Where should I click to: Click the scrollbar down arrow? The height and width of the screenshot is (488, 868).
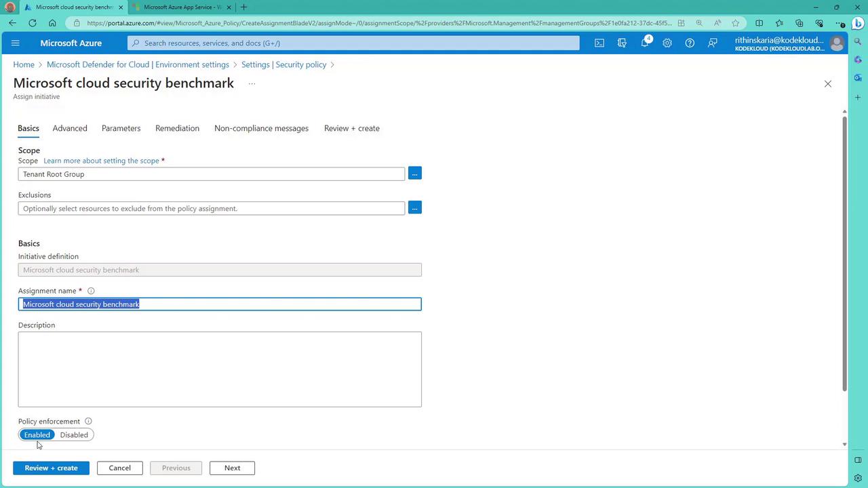(844, 445)
